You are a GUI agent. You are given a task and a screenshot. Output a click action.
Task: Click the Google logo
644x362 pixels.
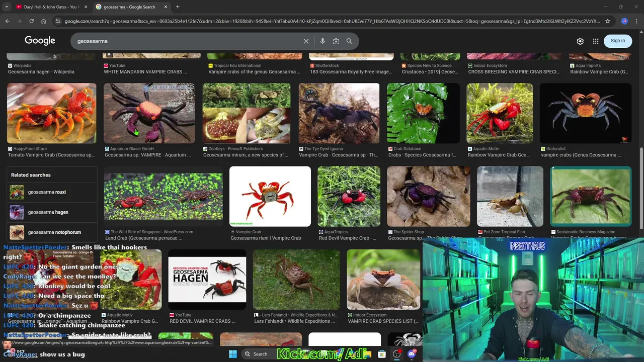40,41
